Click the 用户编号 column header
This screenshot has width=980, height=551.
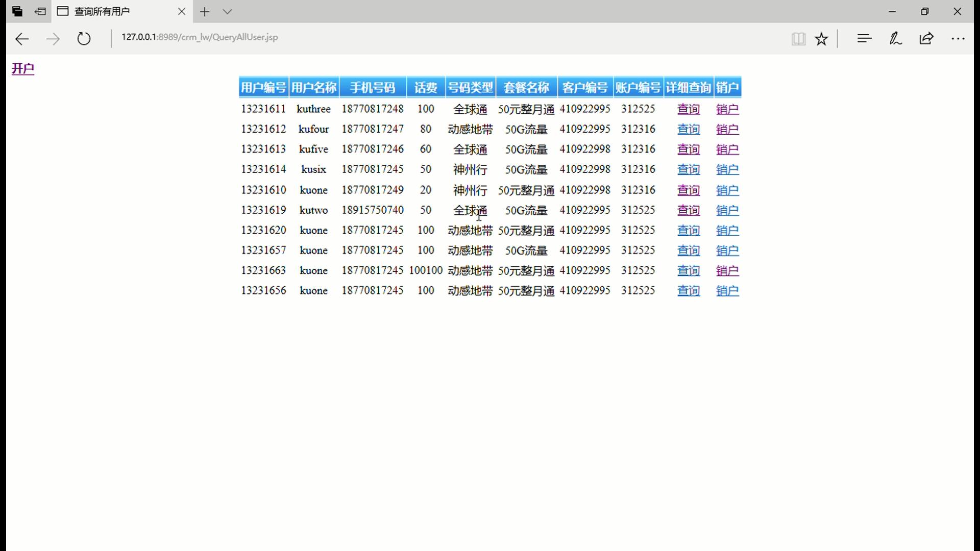[x=263, y=87]
